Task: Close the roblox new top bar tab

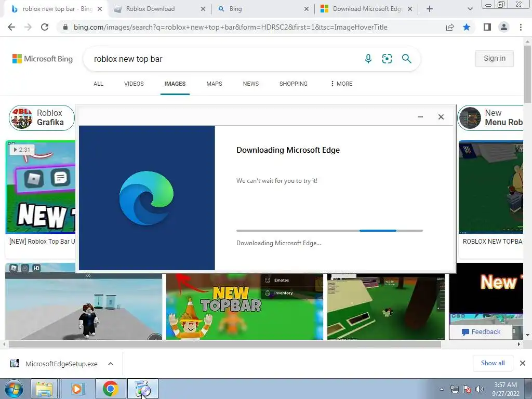Action: click(x=100, y=9)
